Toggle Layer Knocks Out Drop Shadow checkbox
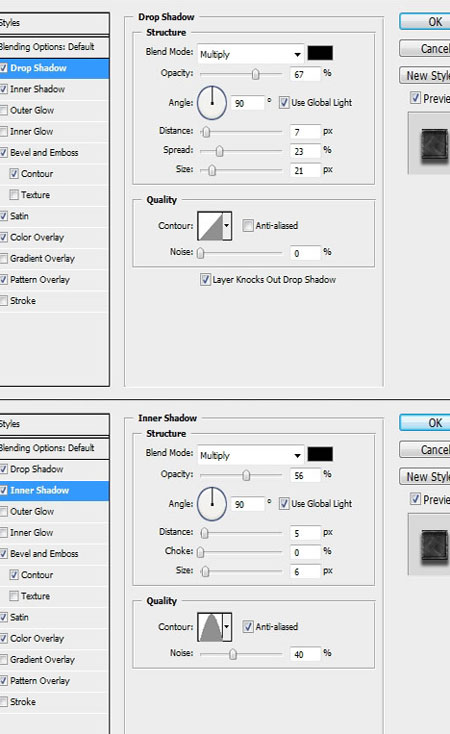 205,279
